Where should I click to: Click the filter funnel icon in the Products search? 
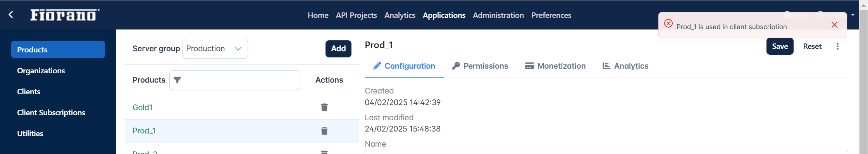point(177,80)
